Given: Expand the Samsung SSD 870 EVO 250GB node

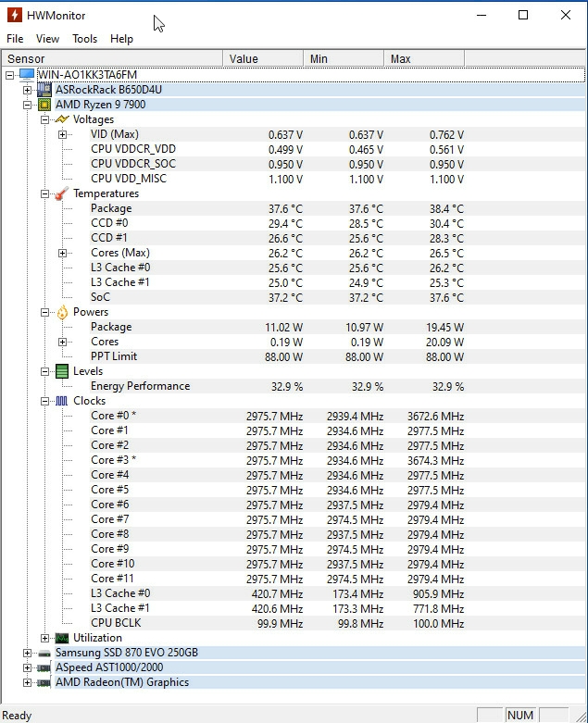Looking at the screenshot, I should [27, 654].
